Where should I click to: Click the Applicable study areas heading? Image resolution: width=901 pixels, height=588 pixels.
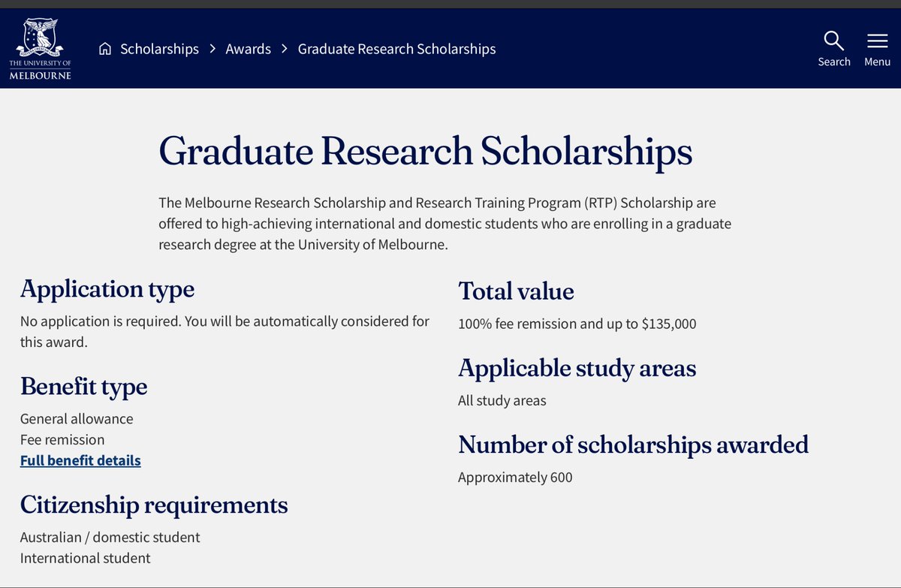click(x=577, y=368)
